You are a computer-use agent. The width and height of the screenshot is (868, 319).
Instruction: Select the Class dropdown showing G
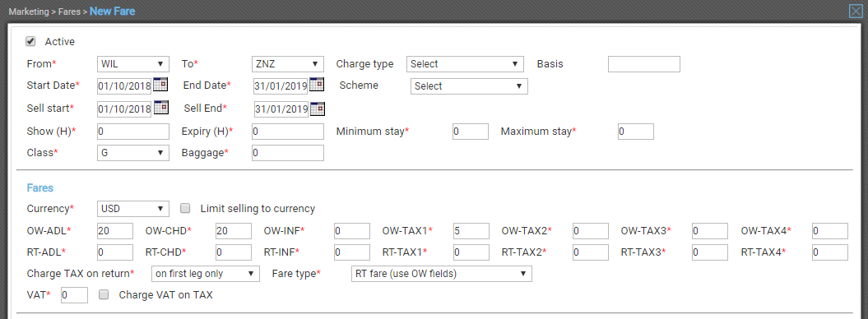click(132, 153)
